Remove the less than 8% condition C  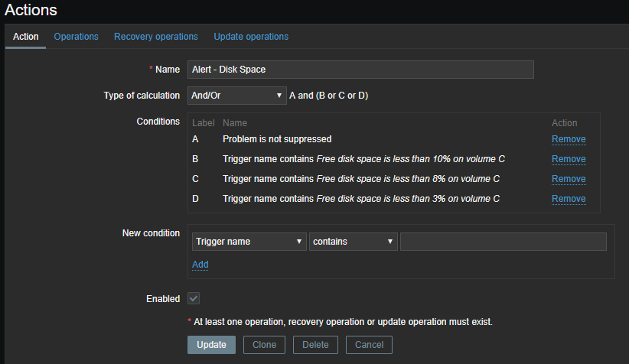coord(569,179)
